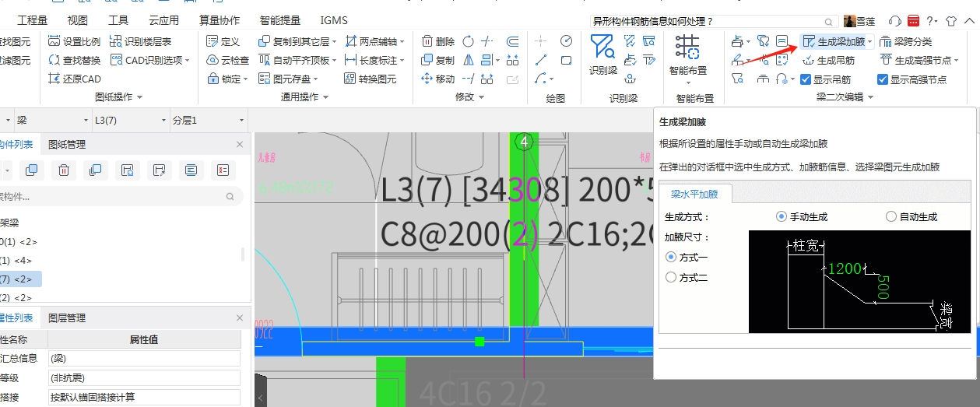Click the 两点辅轴 button
Image resolution: width=980 pixels, height=407 pixels.
(375, 41)
